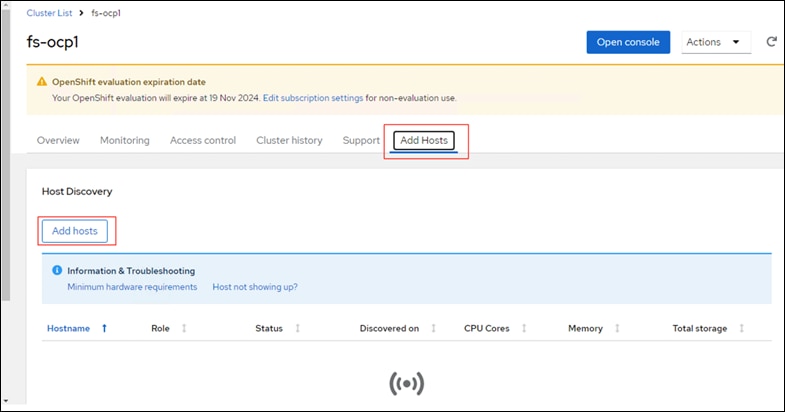785x412 pixels.
Task: Click the breadcrumb chevron after Cluster List
Action: tap(81, 13)
